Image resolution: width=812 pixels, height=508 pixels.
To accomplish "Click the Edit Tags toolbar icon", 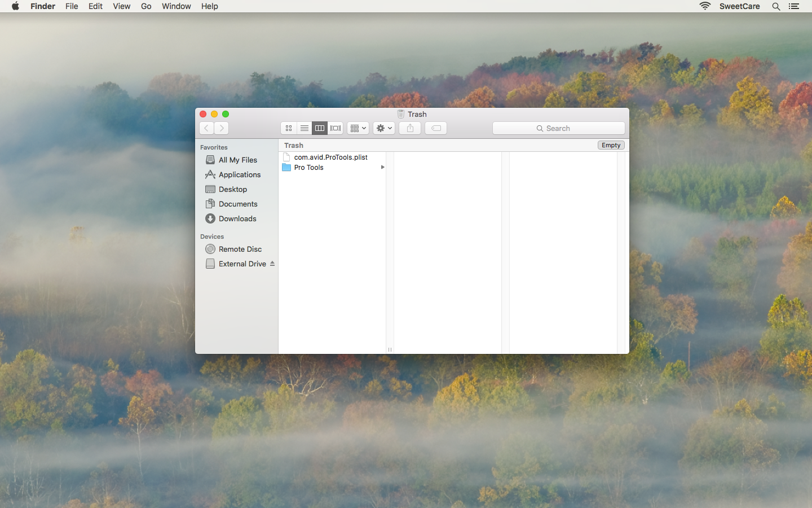I will coord(436,128).
